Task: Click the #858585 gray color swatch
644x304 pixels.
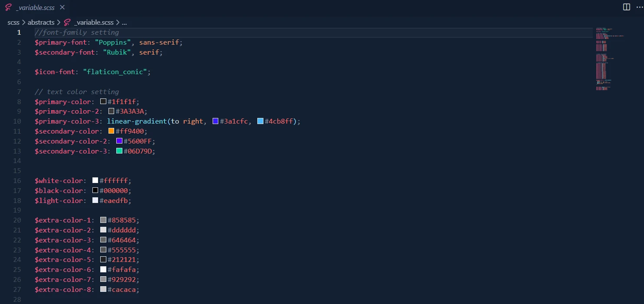Action: point(103,220)
